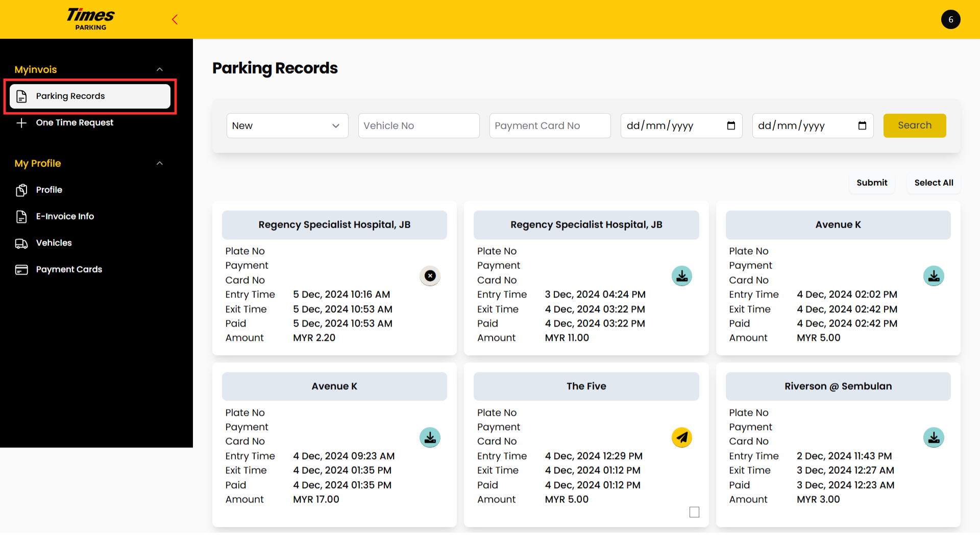This screenshot has width=980, height=551.
Task: Click Myinvois section heading
Action: (36, 69)
